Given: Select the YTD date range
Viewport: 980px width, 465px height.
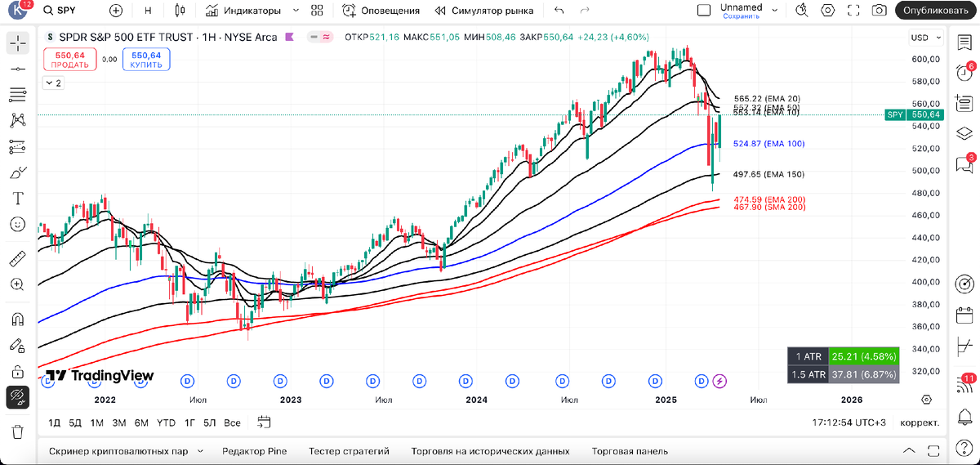Looking at the screenshot, I should 166,423.
